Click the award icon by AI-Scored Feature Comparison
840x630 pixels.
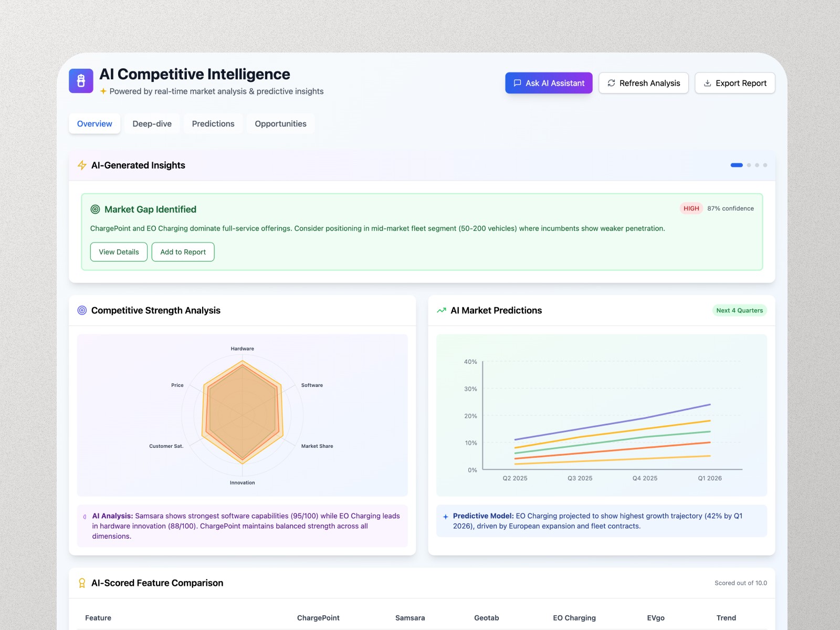pyautogui.click(x=82, y=583)
